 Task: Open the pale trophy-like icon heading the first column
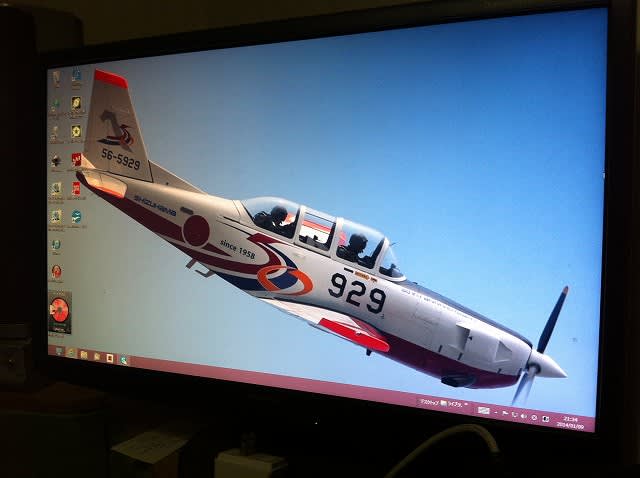[56, 76]
